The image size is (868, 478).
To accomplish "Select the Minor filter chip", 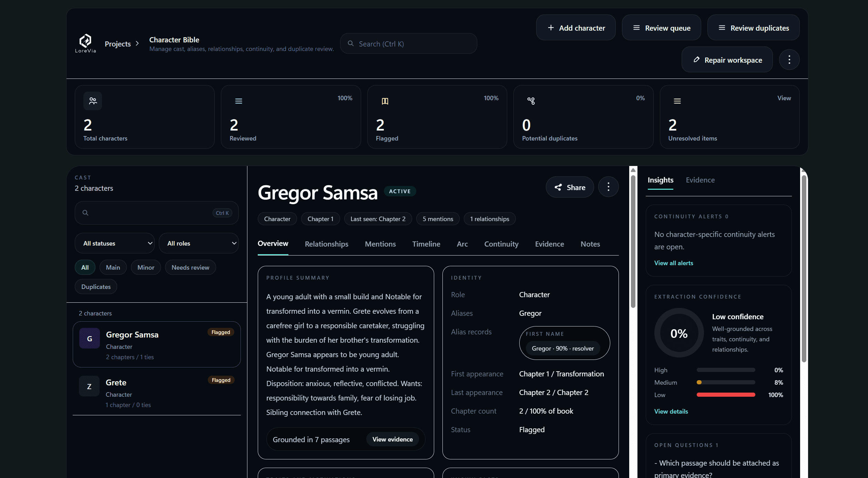I will click(146, 267).
